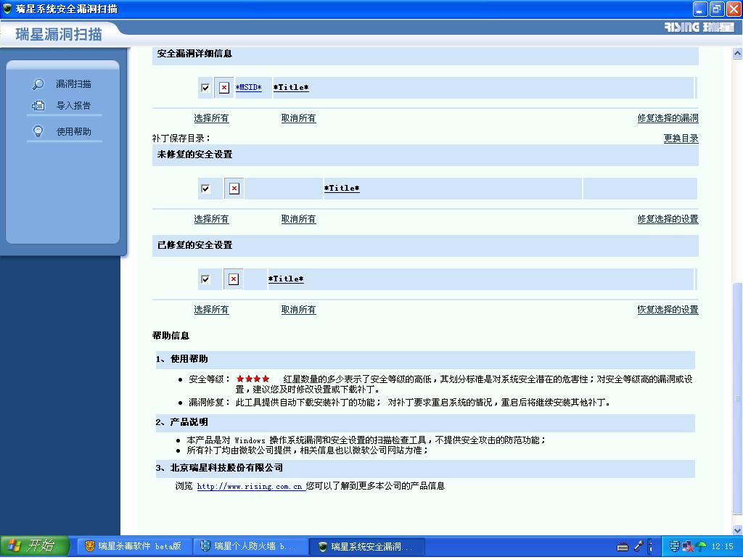Click the lightbulb icon beside 使用帮助
743x560 pixels.
click(x=38, y=131)
